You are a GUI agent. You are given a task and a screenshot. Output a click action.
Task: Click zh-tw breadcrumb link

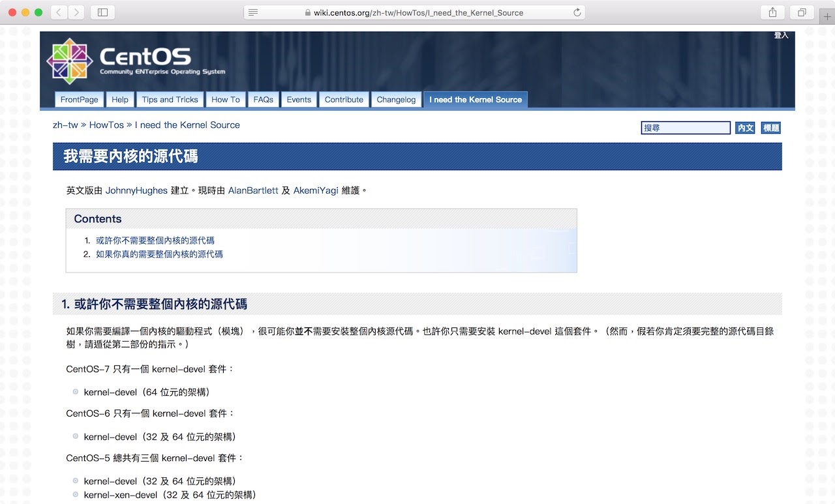tap(65, 125)
